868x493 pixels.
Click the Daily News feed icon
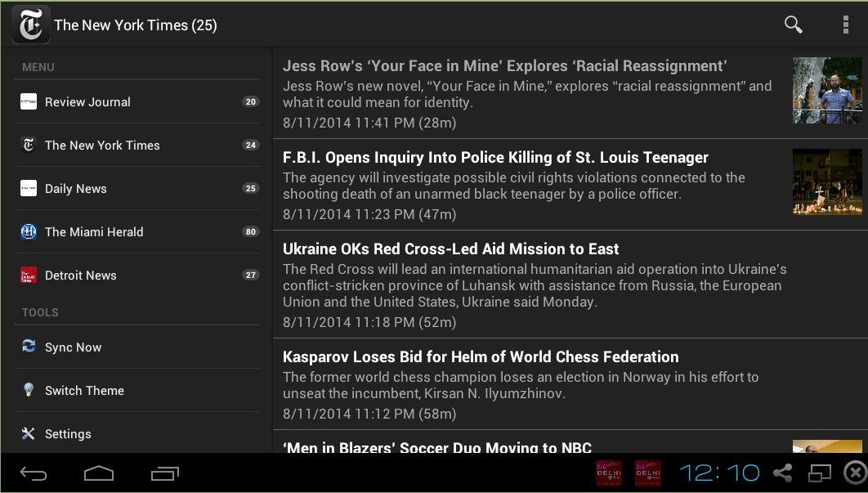click(29, 188)
